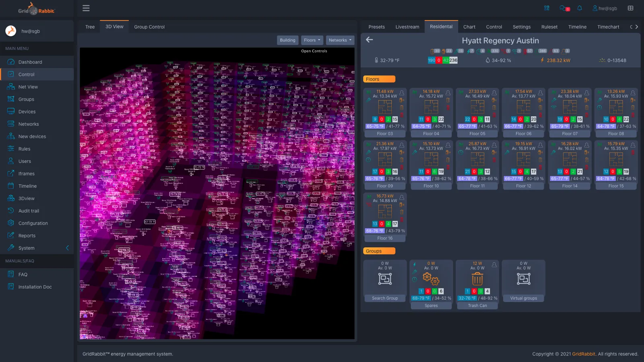Open the Search Group card
The height and width of the screenshot is (362, 644).
click(x=385, y=281)
